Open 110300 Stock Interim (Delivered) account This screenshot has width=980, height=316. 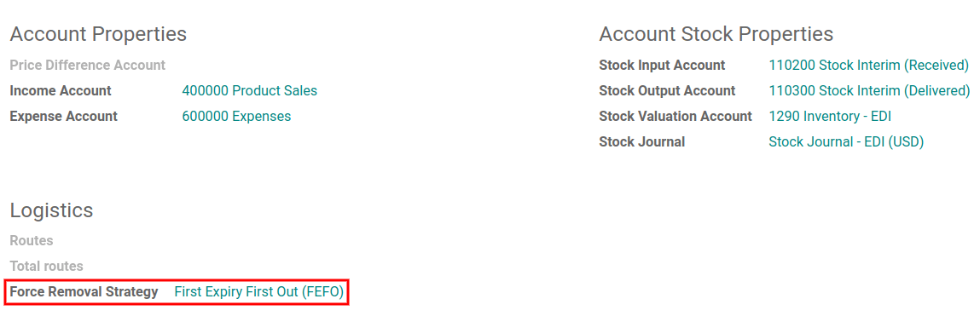[x=869, y=91]
